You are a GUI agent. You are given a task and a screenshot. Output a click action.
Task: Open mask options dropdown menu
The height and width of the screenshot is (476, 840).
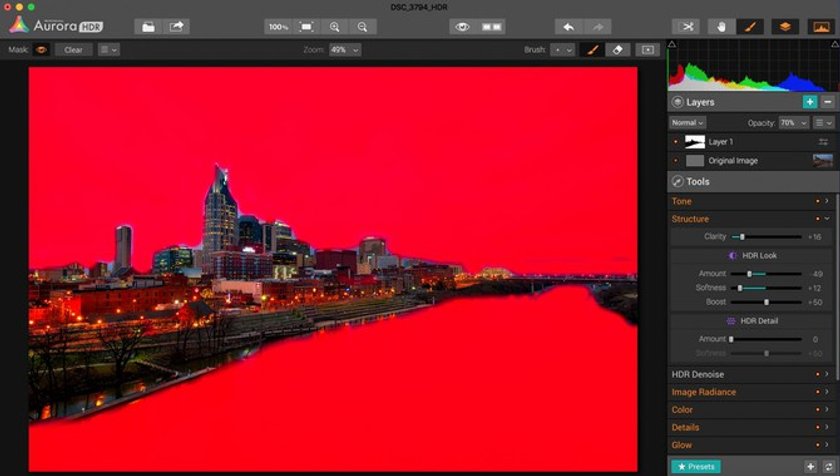(109, 50)
